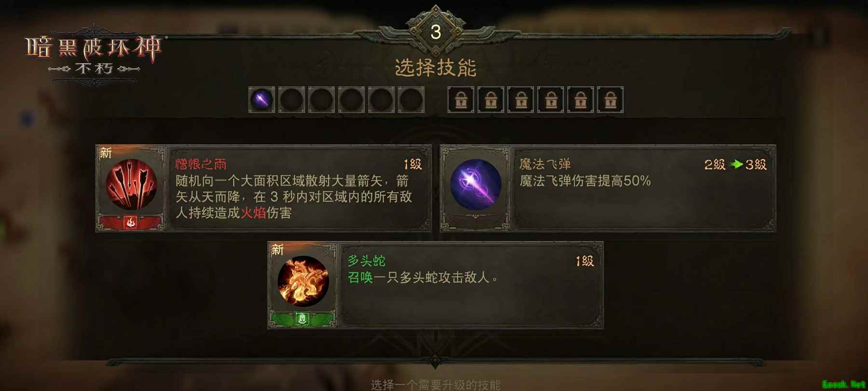The height and width of the screenshot is (391, 868).
Task: Click the 选择技能 title heading
Action: pyautogui.click(x=435, y=68)
